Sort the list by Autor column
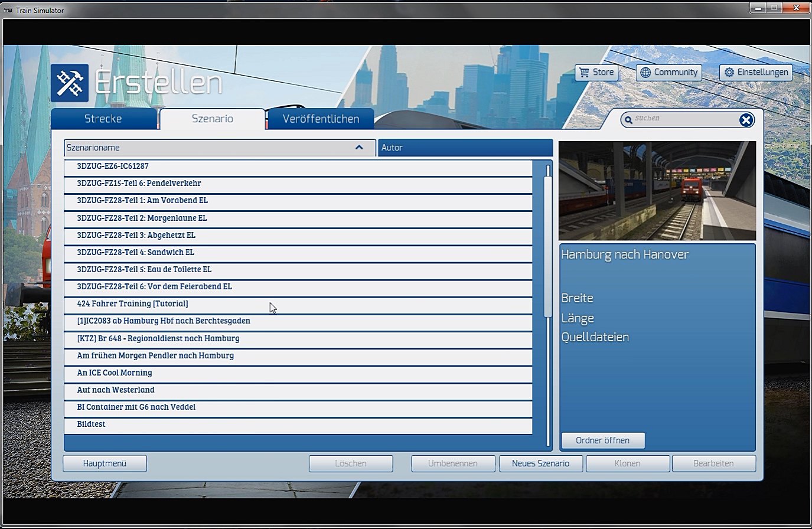Viewport: 812px width, 529px height. point(465,148)
